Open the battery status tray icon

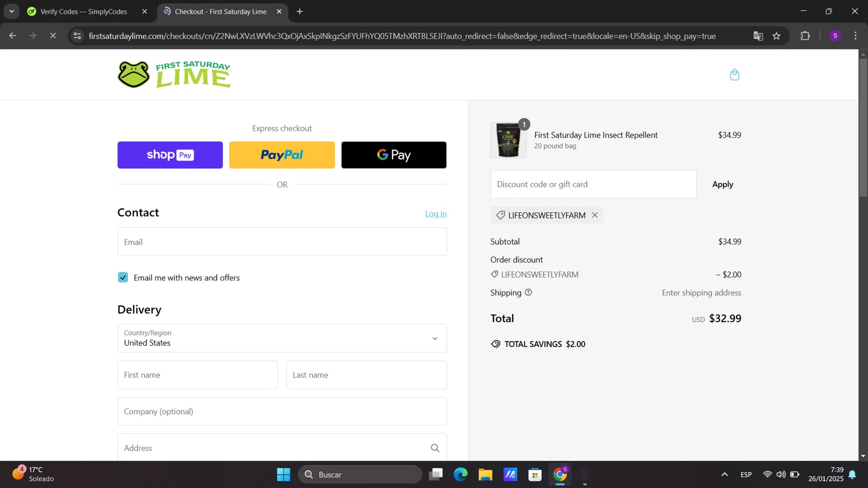tap(795, 475)
